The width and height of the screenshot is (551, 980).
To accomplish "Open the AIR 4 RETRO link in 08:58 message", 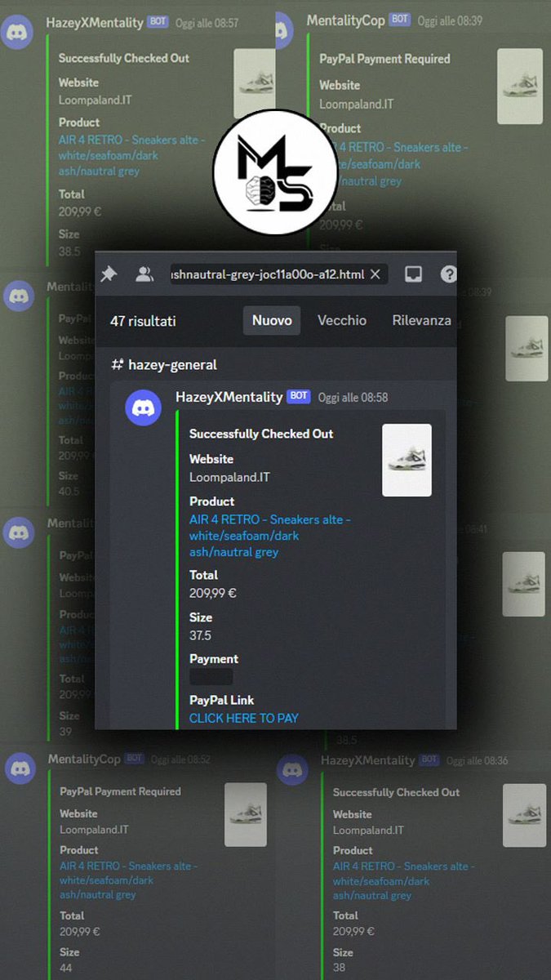I will click(270, 536).
